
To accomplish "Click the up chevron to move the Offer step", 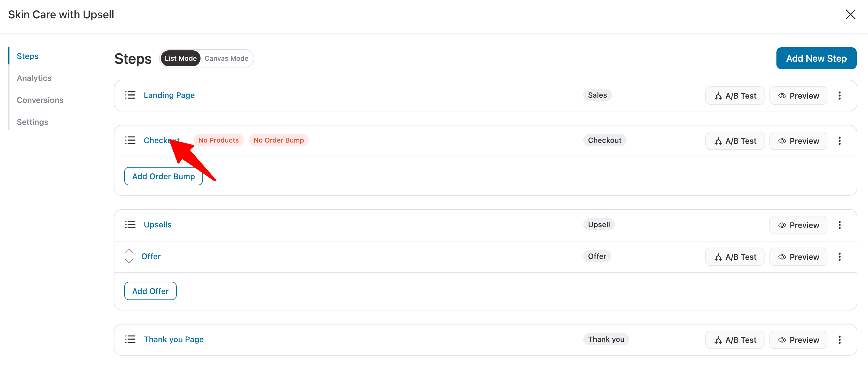I will point(129,251).
